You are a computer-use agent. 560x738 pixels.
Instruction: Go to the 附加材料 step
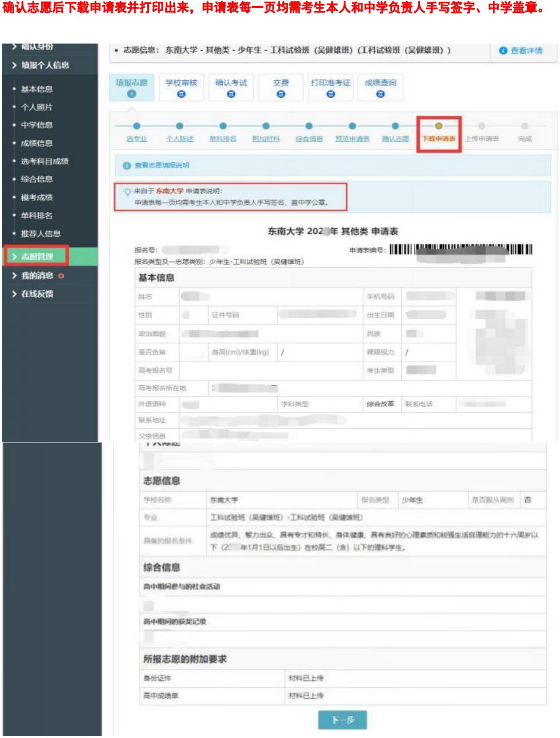point(266,139)
